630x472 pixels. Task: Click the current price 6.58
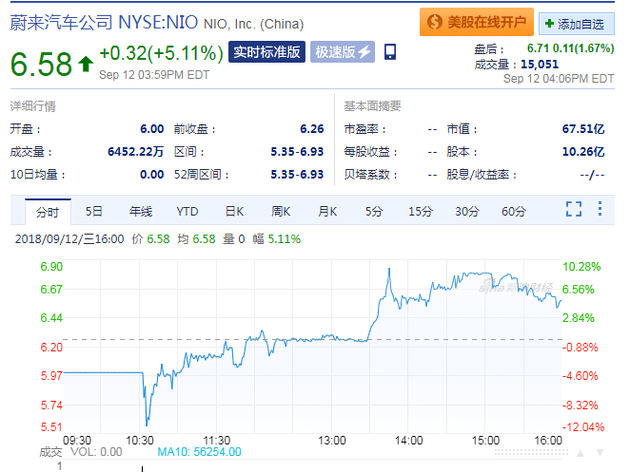(x=41, y=64)
